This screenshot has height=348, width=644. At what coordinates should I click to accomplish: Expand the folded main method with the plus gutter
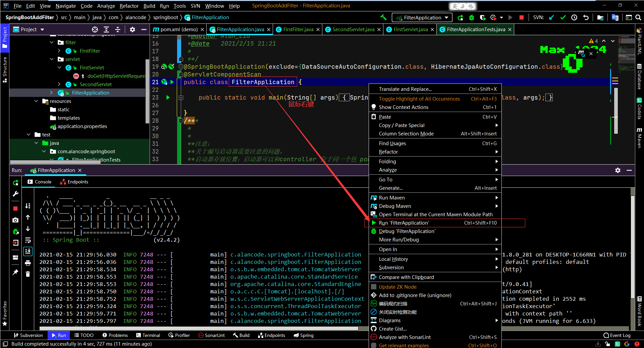tap(181, 98)
